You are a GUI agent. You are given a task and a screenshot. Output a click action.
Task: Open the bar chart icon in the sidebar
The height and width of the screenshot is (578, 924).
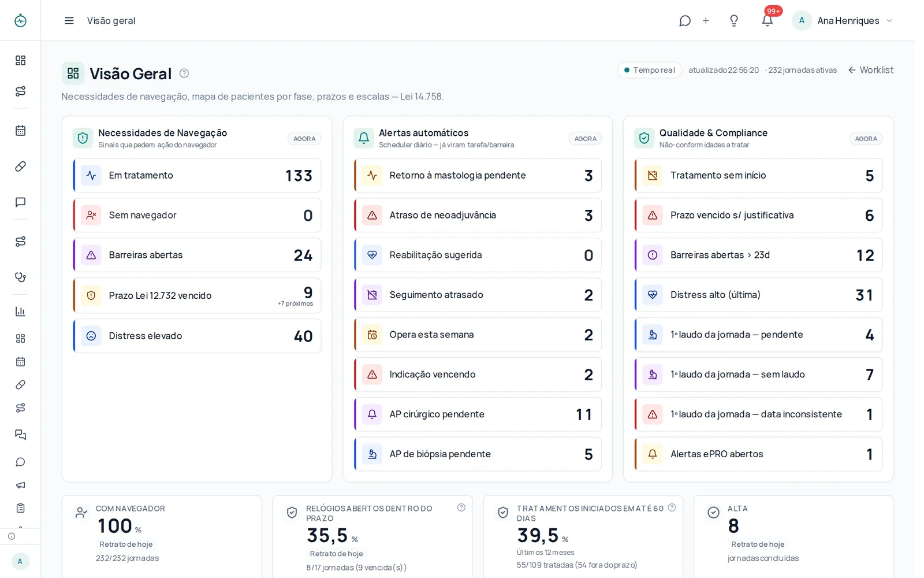click(x=20, y=312)
